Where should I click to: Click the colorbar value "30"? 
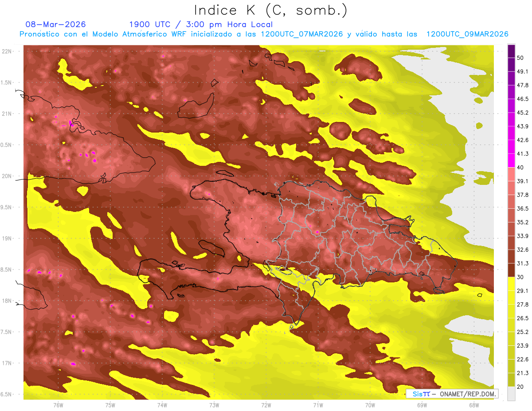520,277
